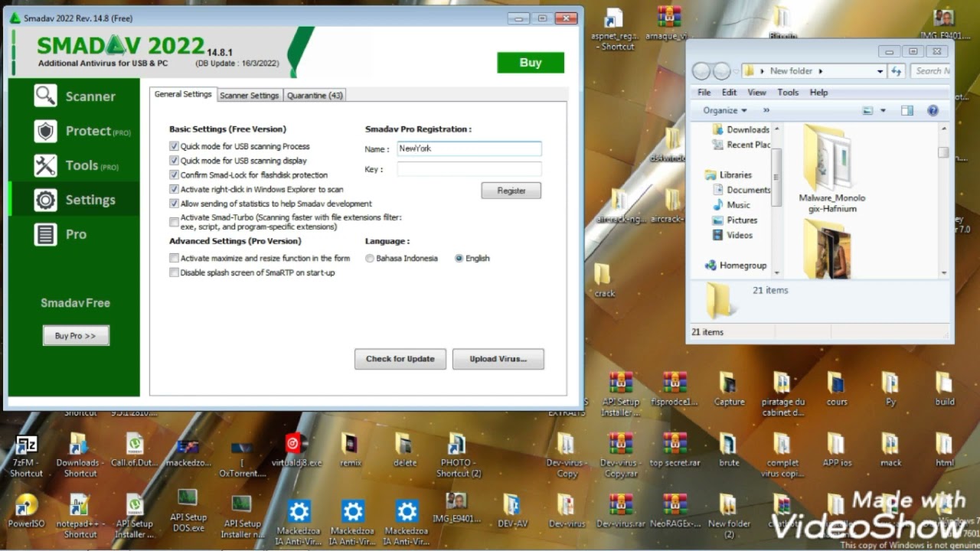Enable Disable splash screen of SmaRTP

175,272
